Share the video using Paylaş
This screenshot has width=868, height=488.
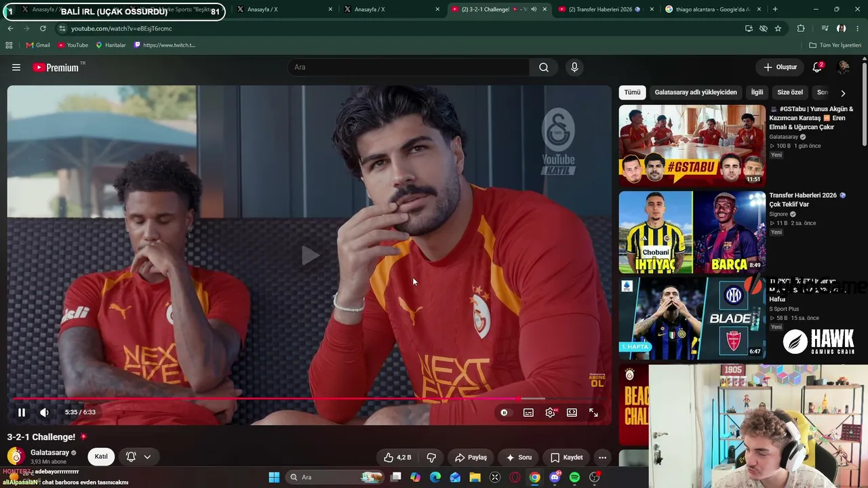471,457
